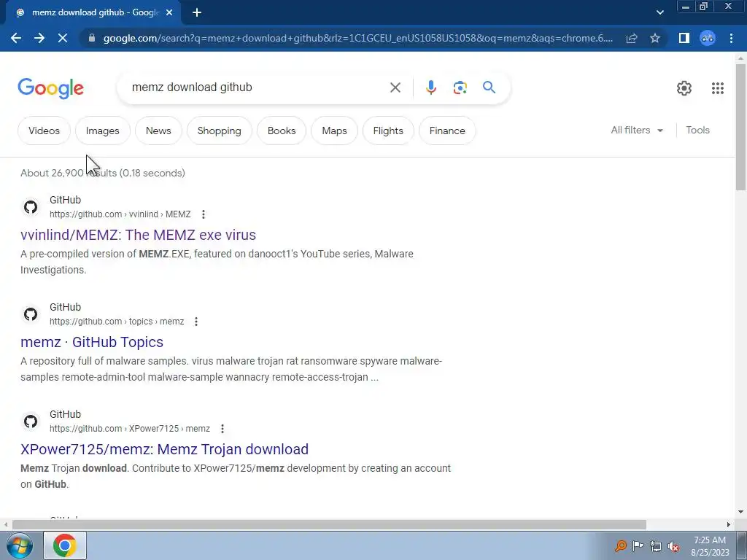747x560 pixels.
Task: Clear the search box with the X icon
Action: tap(395, 87)
